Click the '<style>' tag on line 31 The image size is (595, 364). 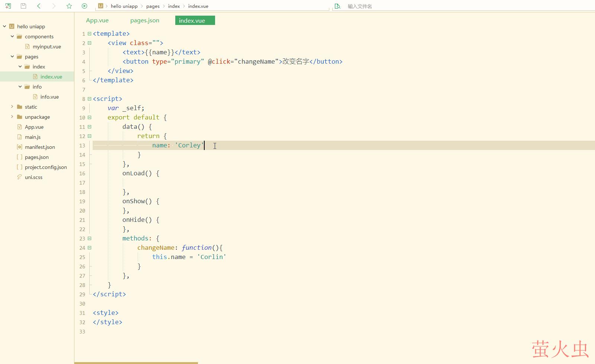(106, 313)
